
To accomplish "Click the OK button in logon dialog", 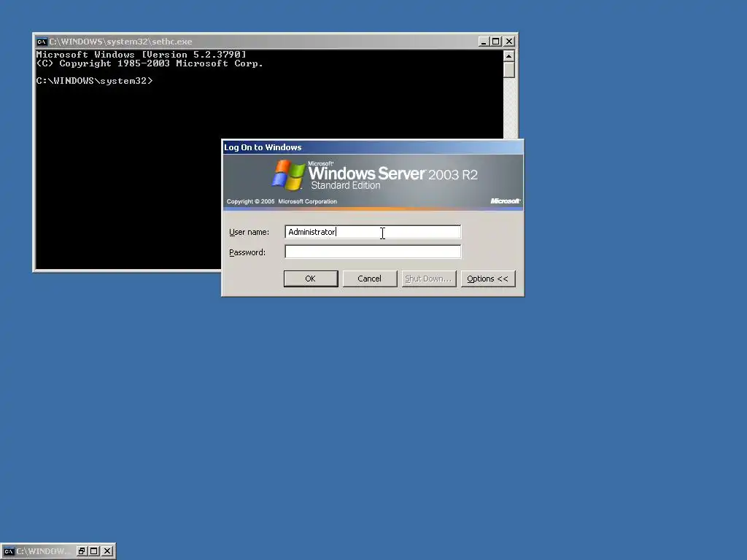I will point(311,279).
